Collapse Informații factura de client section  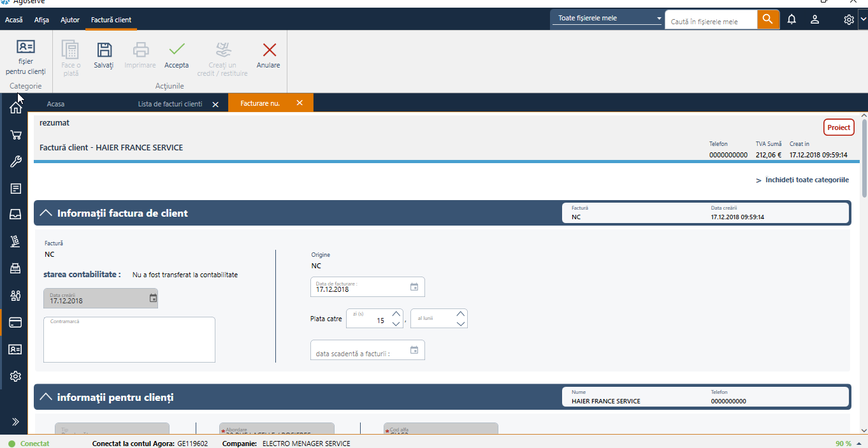(46, 213)
